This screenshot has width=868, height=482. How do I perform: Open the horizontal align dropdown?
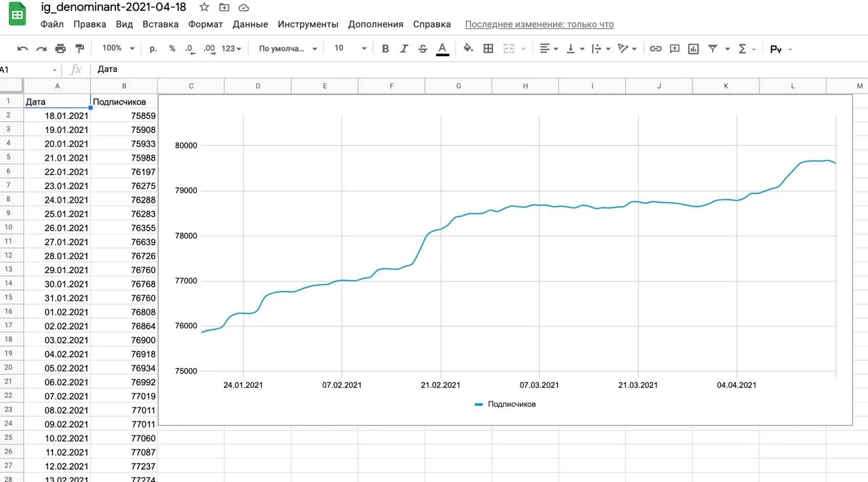(549, 49)
